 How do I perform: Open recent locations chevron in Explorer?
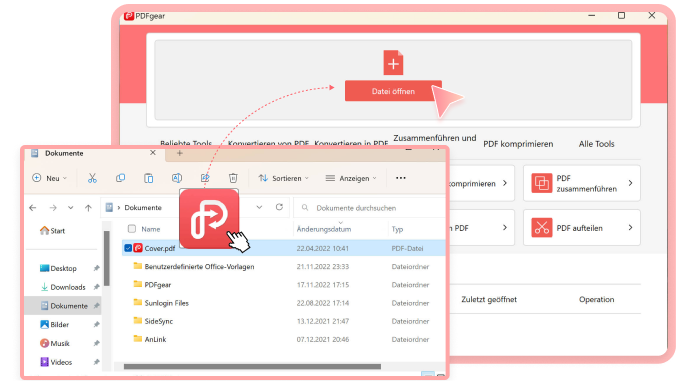pos(71,208)
